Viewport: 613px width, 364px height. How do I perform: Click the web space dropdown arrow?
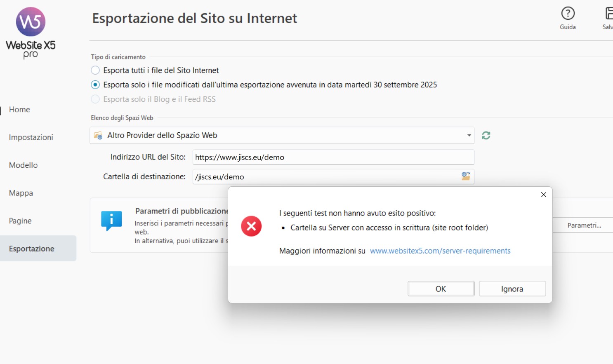(x=469, y=135)
